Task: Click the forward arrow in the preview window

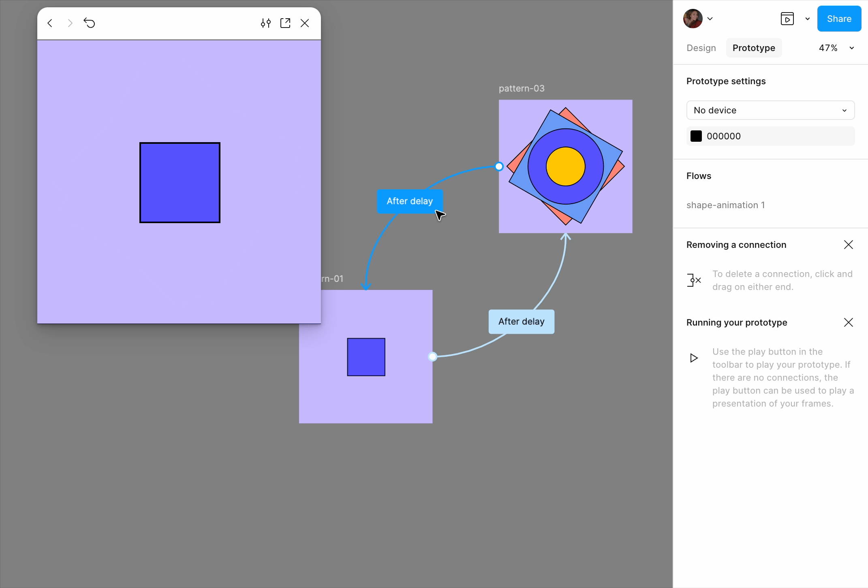Action: (70, 23)
